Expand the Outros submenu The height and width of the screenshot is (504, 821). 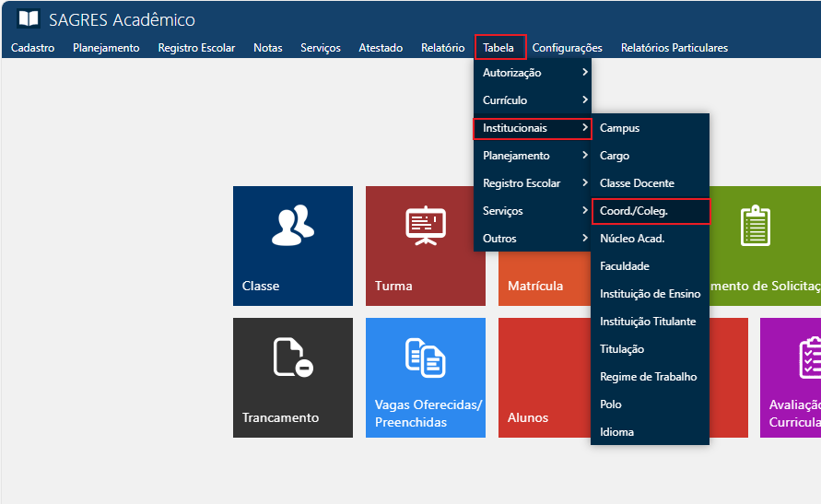click(532, 239)
